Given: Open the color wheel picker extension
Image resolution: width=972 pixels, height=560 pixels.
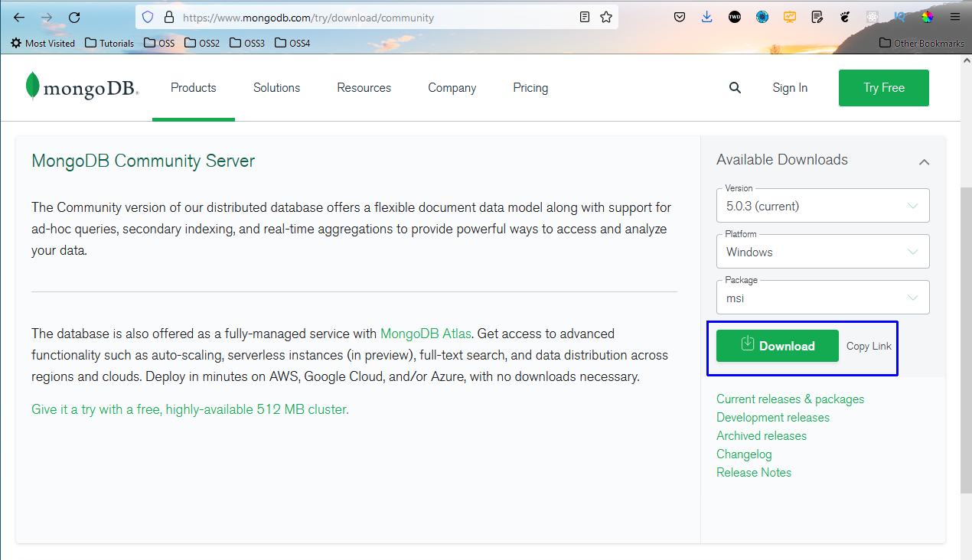Looking at the screenshot, I should [x=927, y=17].
